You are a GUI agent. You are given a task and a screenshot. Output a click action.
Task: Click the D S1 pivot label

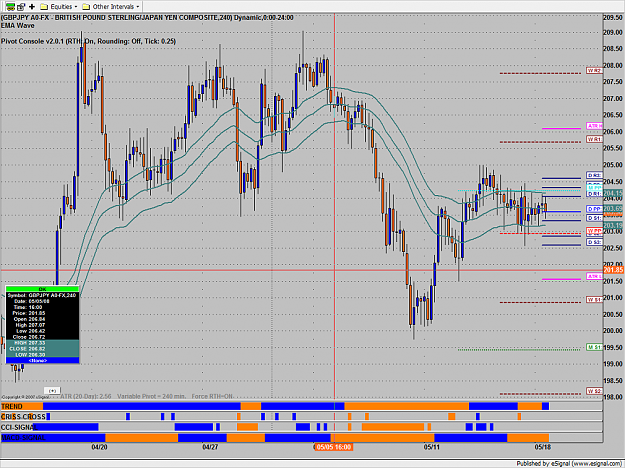pos(594,218)
